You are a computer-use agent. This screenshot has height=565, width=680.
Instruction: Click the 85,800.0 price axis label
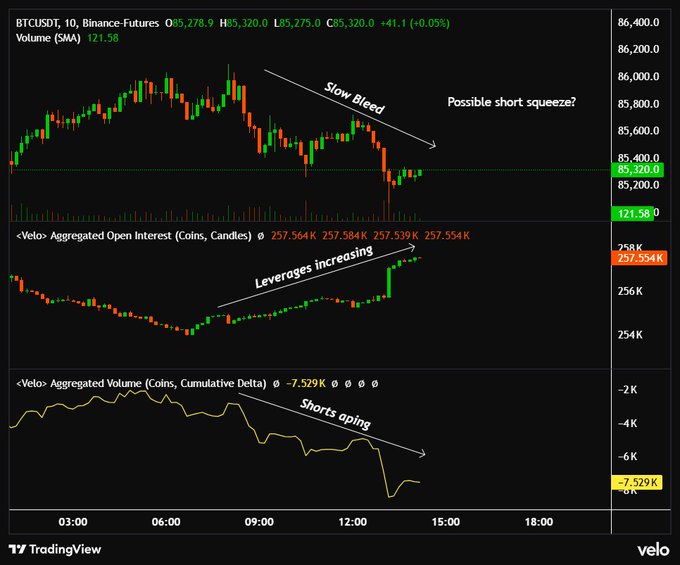pyautogui.click(x=638, y=104)
